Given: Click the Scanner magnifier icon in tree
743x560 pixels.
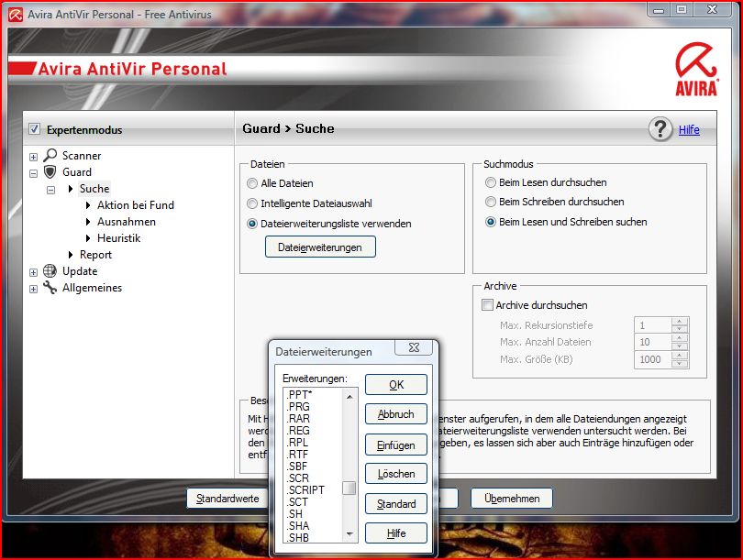Looking at the screenshot, I should (x=50, y=156).
